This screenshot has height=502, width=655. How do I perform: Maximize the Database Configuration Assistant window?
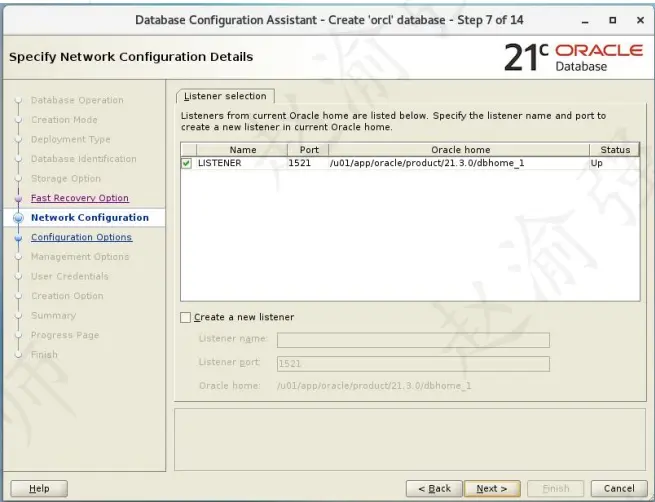coord(613,20)
